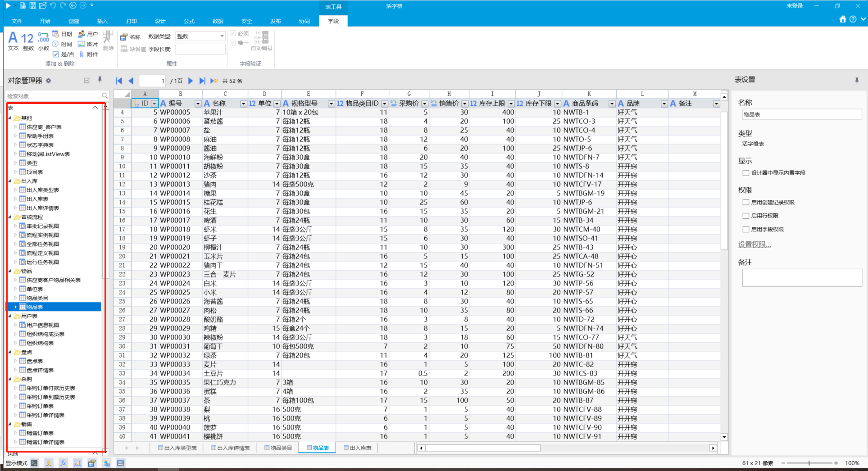This screenshot has width=868, height=471.
Task: Go to previous page of records
Action: pyautogui.click(x=131, y=81)
